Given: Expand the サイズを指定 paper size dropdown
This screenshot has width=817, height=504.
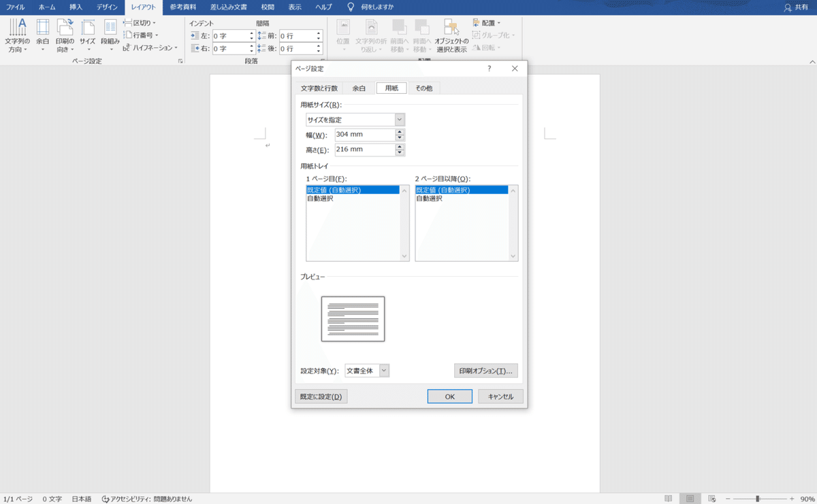Looking at the screenshot, I should 400,120.
